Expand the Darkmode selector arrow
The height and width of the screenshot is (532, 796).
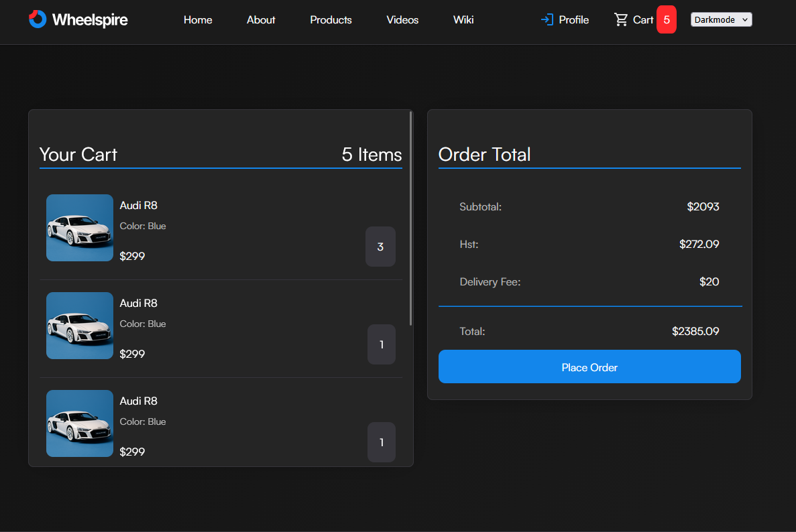click(746, 19)
